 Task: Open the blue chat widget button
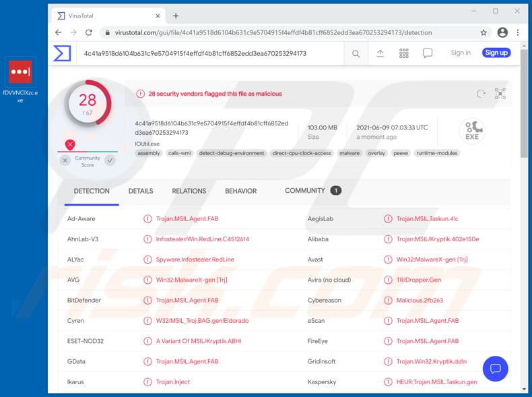tap(496, 369)
